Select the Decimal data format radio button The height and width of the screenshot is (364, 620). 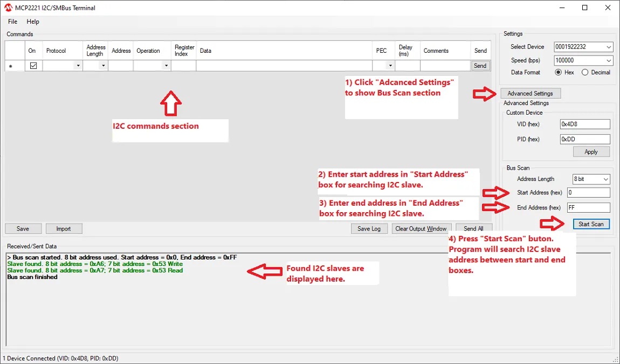(x=585, y=72)
